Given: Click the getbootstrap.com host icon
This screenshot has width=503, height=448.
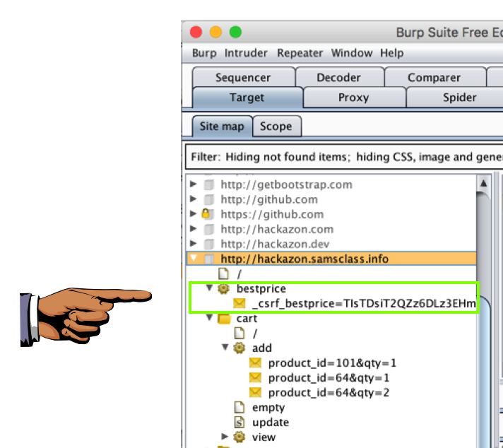Looking at the screenshot, I should pos(209,184).
